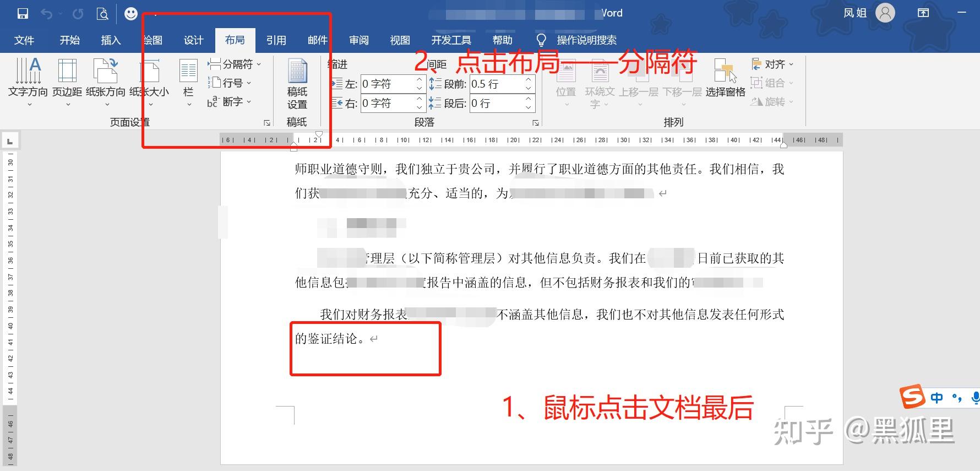Image resolution: width=980 pixels, height=471 pixels.
Task: Click the ruler tab selector icon
Action: [9, 141]
